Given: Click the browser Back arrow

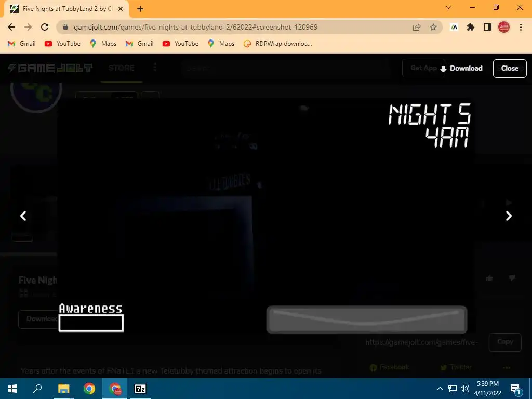Looking at the screenshot, I should coord(11,27).
